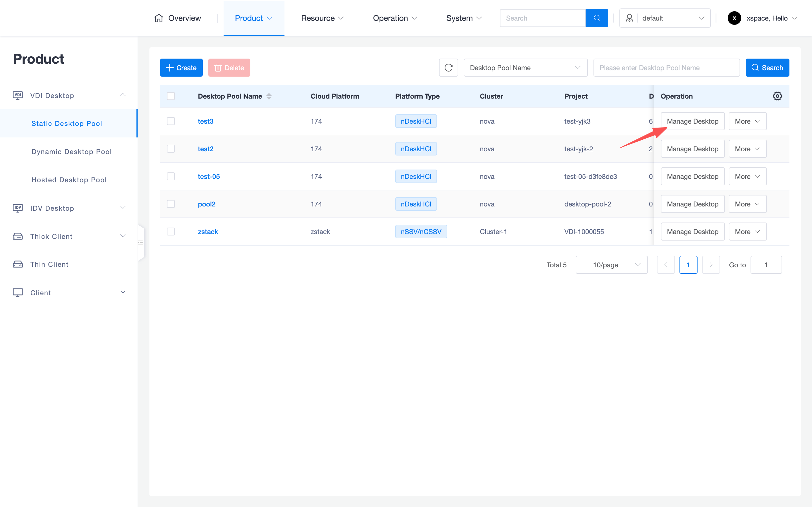This screenshot has width=812, height=507.
Task: Open the Desktop Pool Name filter dropdown
Action: (525, 68)
